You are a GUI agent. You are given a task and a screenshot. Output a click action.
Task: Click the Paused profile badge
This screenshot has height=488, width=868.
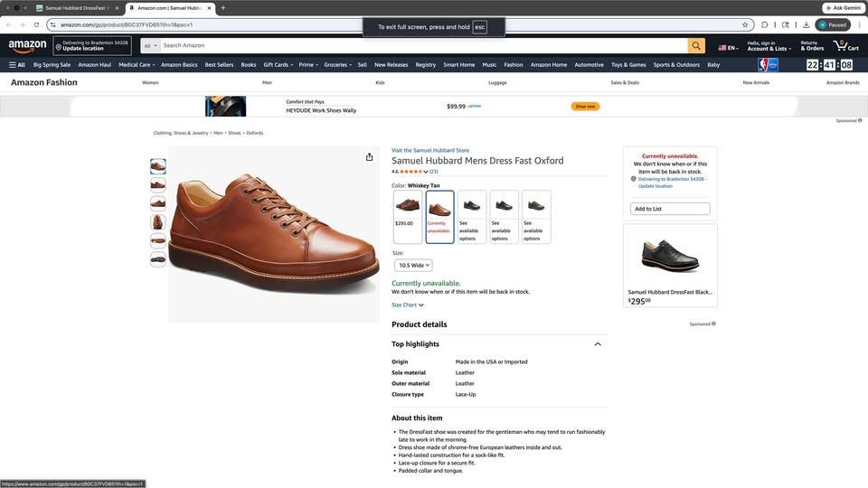pos(833,25)
